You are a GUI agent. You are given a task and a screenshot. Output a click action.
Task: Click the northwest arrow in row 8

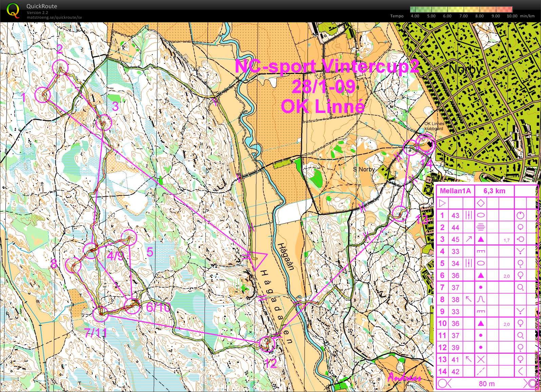point(468,299)
